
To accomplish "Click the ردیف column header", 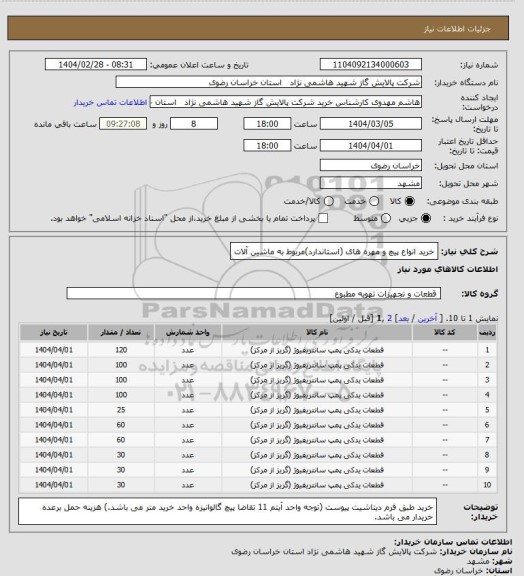I will click(487, 332).
